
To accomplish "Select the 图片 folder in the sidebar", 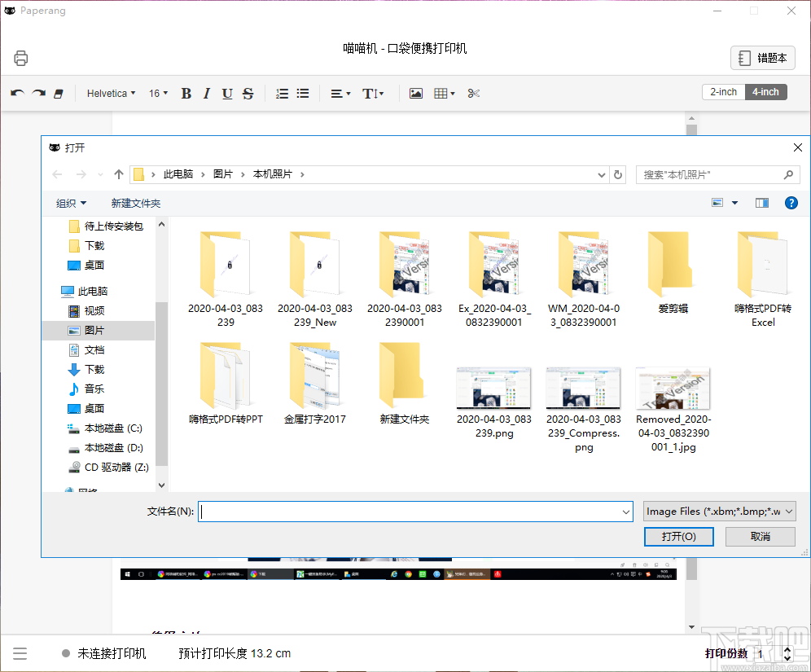I will click(x=93, y=330).
